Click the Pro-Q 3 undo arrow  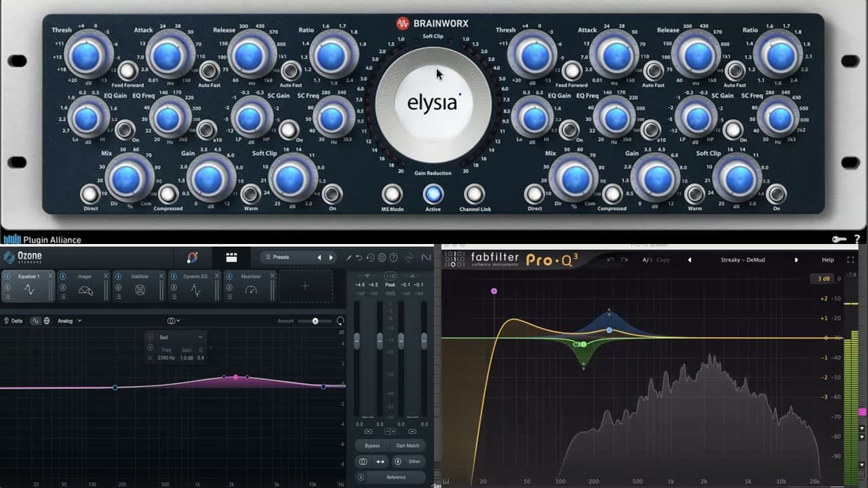click(x=610, y=260)
